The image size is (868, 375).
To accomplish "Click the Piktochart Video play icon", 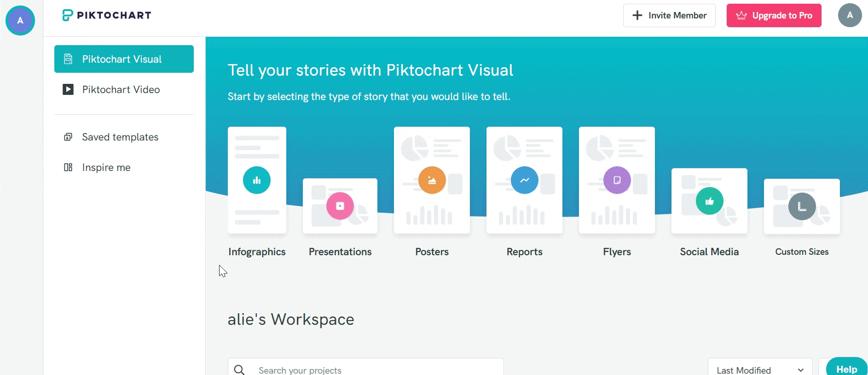I will tap(68, 89).
